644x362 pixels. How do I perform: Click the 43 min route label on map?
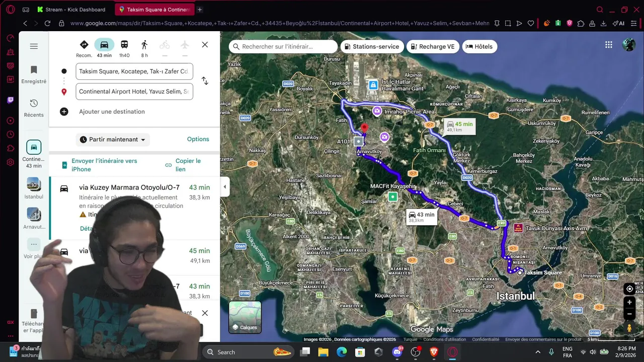tap(422, 217)
